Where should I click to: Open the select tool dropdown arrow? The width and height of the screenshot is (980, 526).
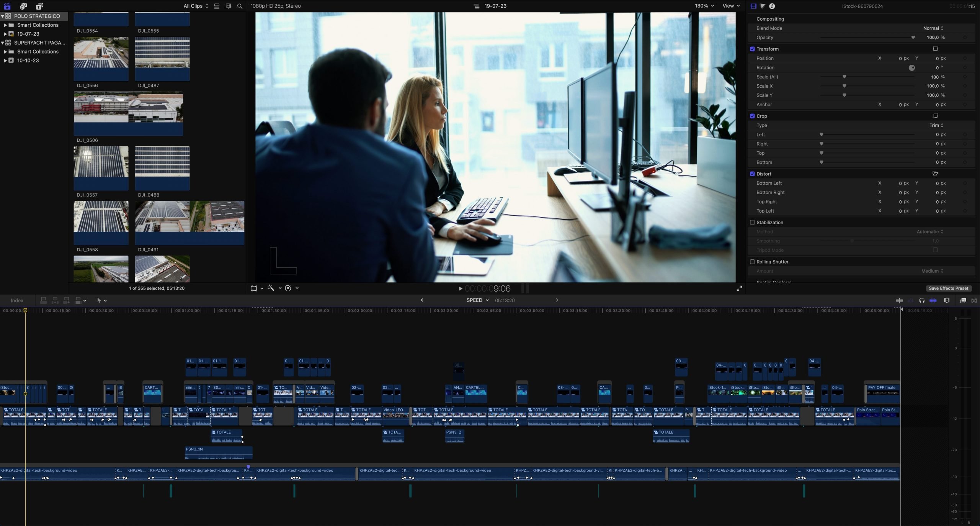[105, 301]
